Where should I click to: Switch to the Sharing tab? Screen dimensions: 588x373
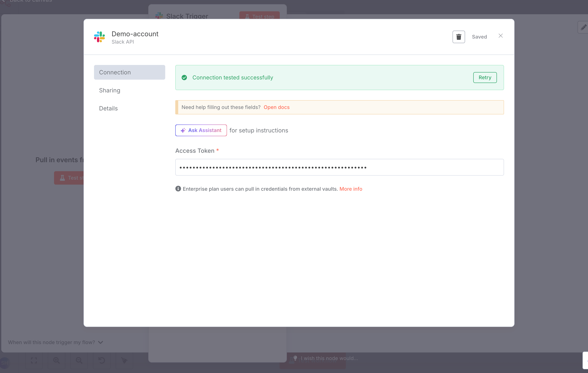[110, 91]
